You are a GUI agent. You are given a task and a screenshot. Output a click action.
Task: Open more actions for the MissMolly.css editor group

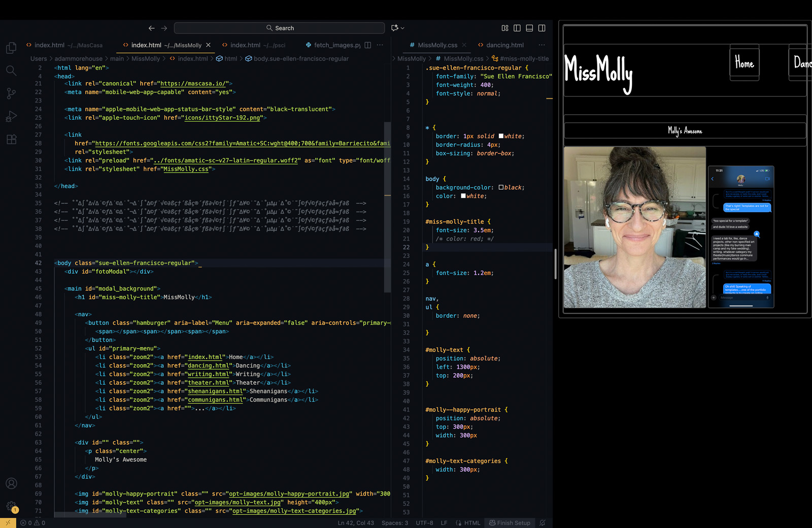[x=542, y=45]
